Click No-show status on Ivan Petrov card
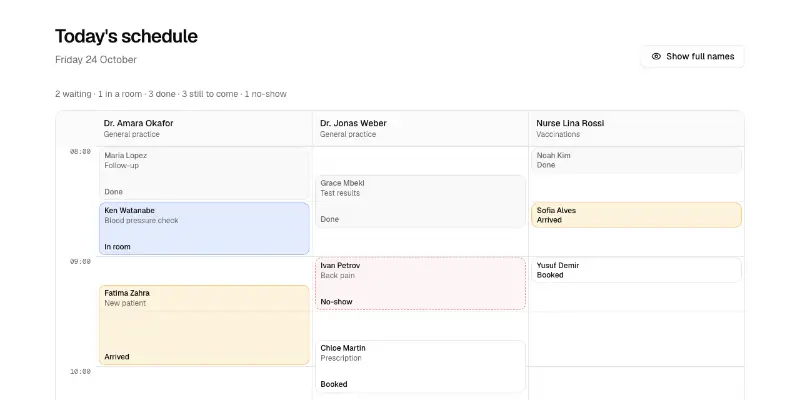 click(x=336, y=302)
